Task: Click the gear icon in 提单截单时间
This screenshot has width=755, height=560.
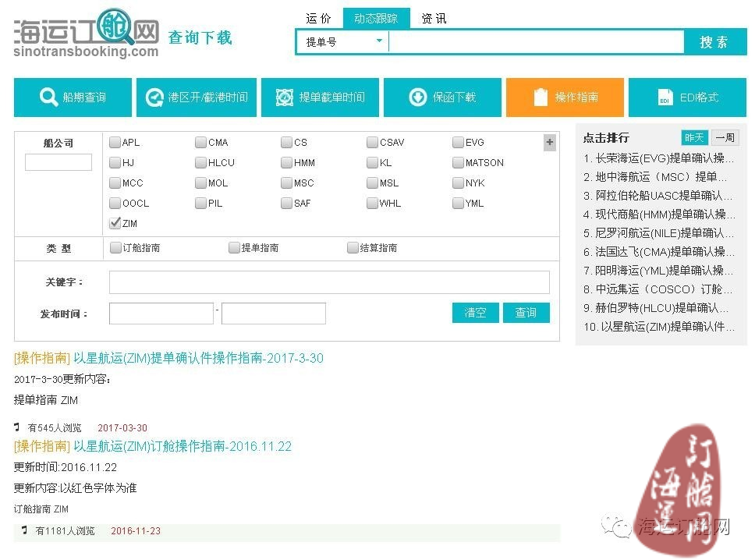Action: tap(285, 97)
